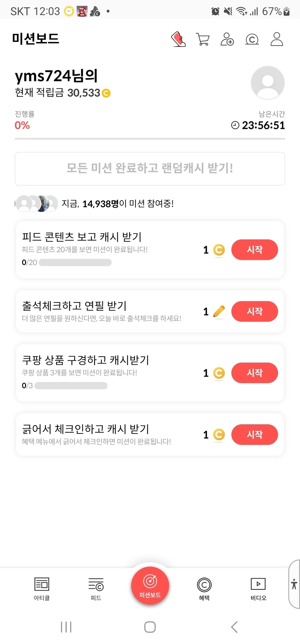Tap the accessibility floating button

point(294,584)
